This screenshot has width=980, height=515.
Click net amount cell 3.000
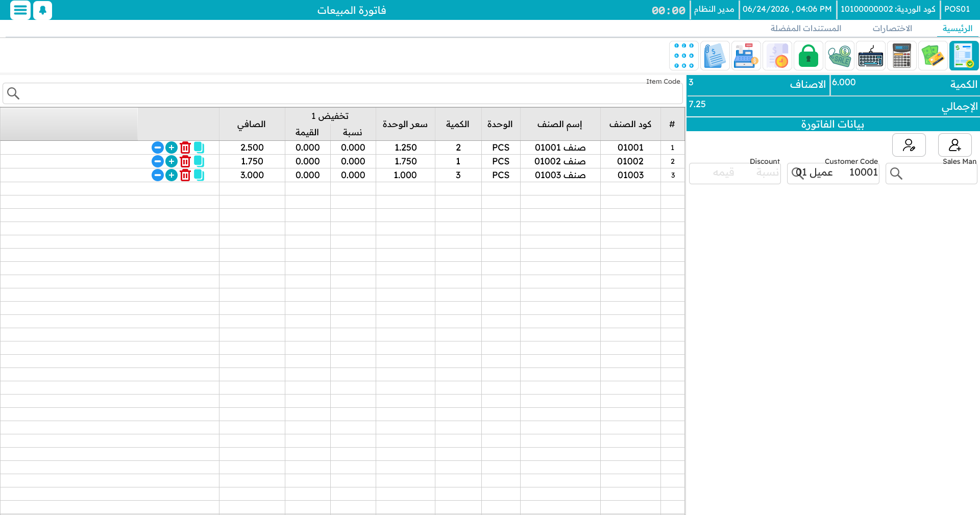point(252,175)
